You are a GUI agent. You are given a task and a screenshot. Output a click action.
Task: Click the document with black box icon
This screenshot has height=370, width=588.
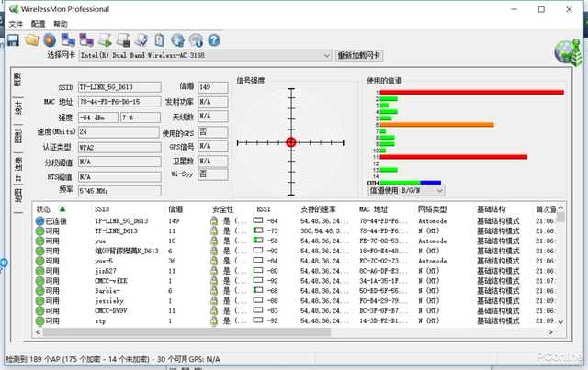pyautogui.click(x=123, y=40)
